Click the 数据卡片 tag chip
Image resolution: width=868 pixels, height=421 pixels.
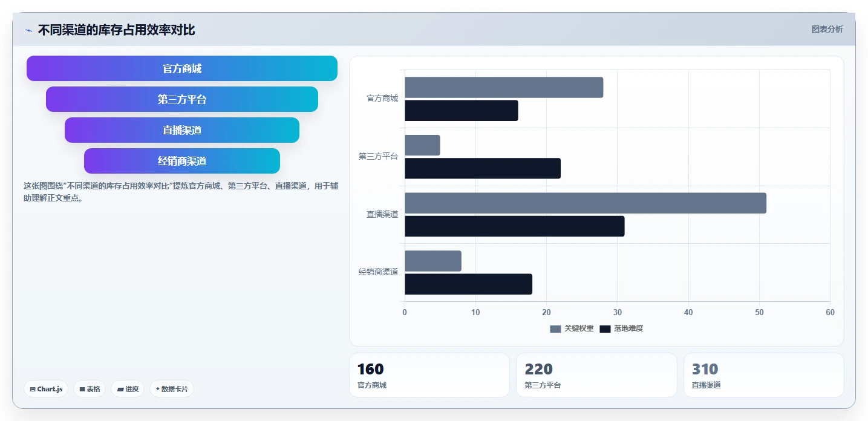tap(172, 389)
